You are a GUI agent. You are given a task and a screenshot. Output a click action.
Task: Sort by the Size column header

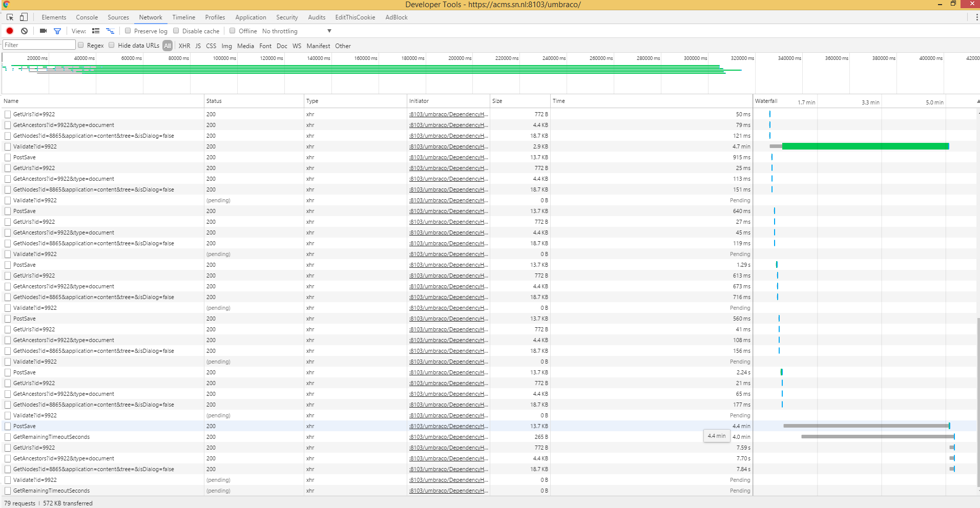520,101
